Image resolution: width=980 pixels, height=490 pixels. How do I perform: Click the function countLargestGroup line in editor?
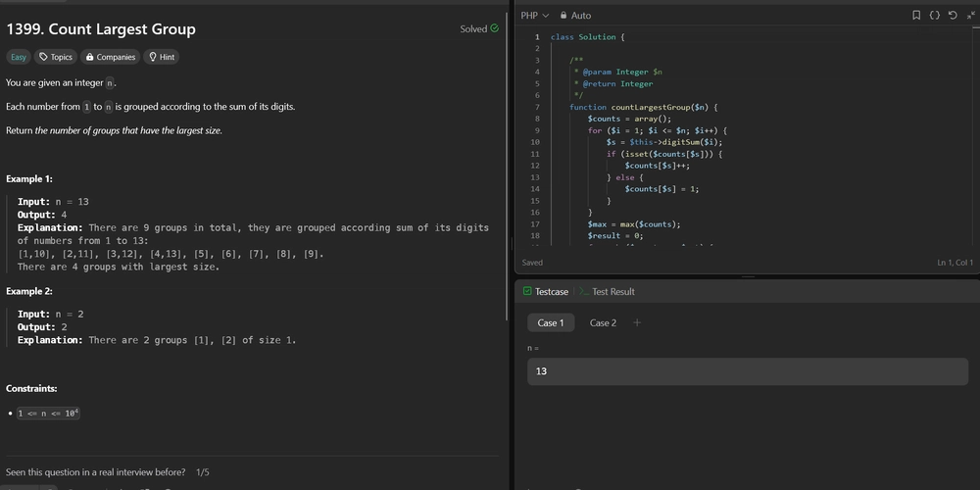pyautogui.click(x=643, y=107)
